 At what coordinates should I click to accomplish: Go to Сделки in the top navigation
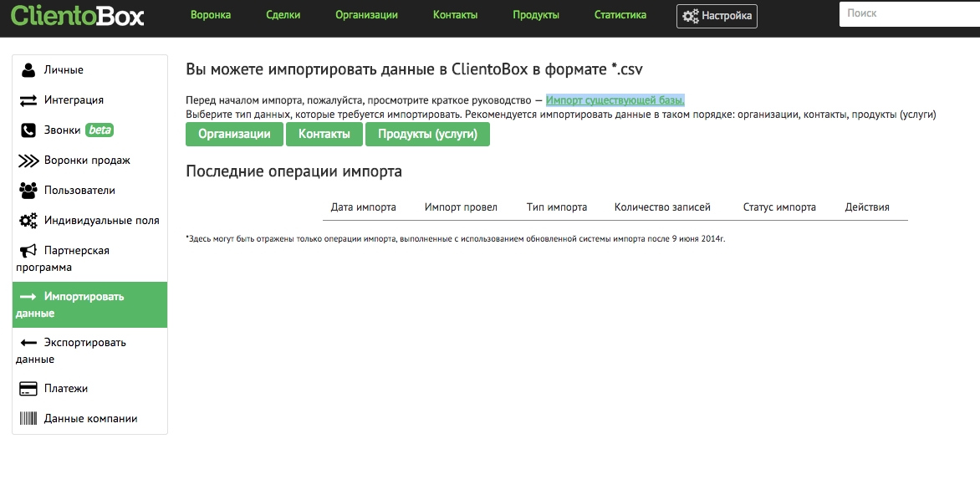point(283,15)
